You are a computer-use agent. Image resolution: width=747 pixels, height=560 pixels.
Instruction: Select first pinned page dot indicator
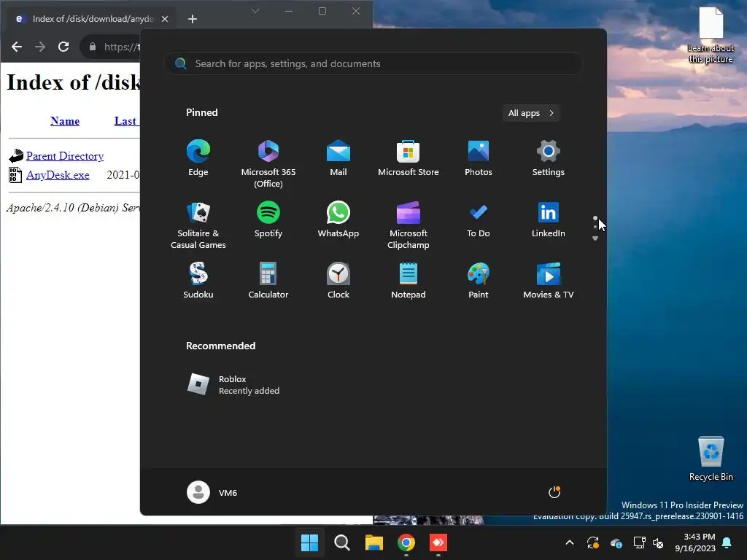595,218
